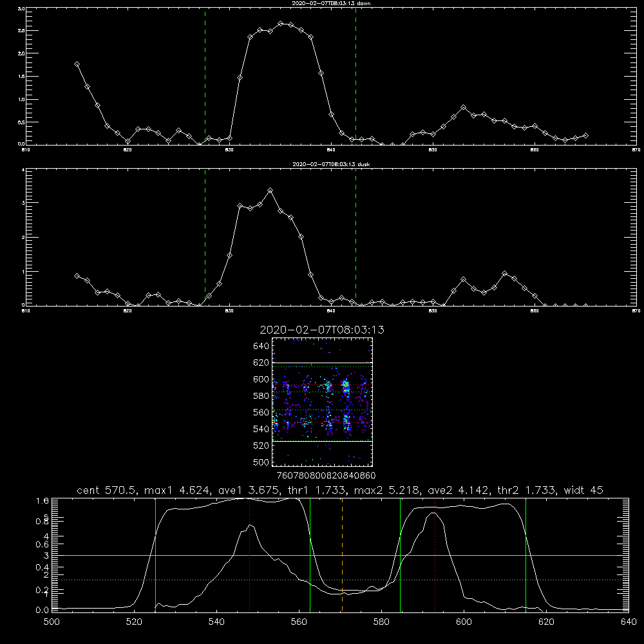644x644 pixels.
Task: Click the first diamond marker on the dusk curve
Action: point(77,276)
